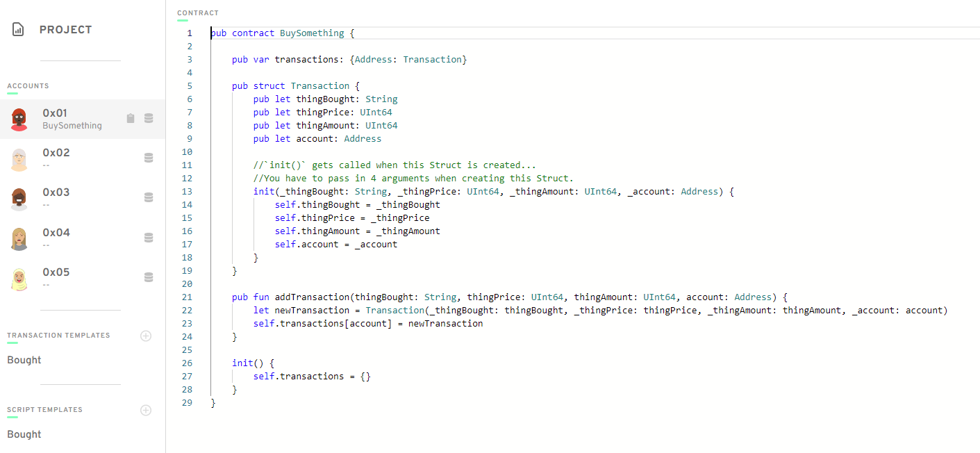
Task: Click the comment 'You have to pass in 4 arguments'
Action: coord(413,178)
